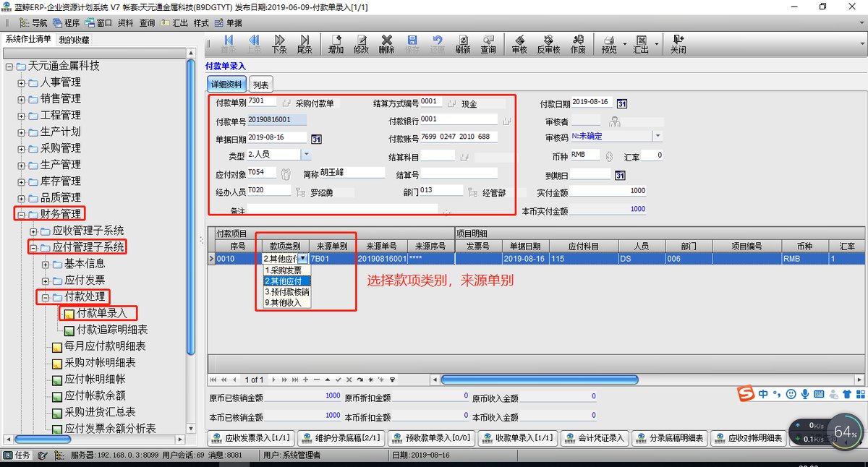Viewport: 868px width, 467px height.
Task: Open calendar picker for 到期日
Action: pyautogui.click(x=620, y=175)
